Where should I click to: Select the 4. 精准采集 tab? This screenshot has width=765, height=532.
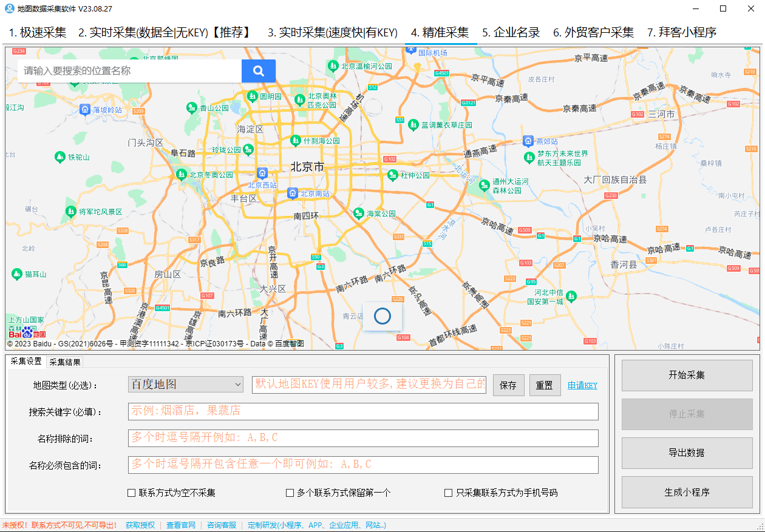tap(440, 33)
